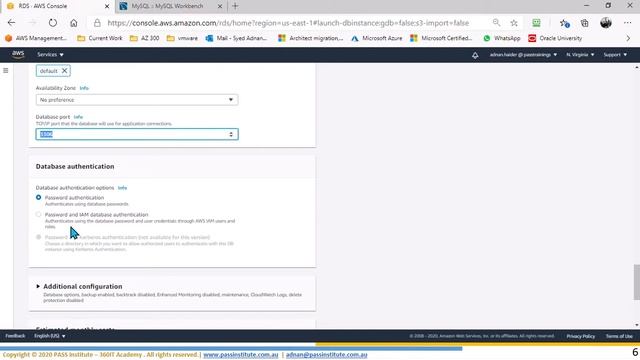
Task: Open the Collections icon in browser toolbar
Action: [584, 23]
